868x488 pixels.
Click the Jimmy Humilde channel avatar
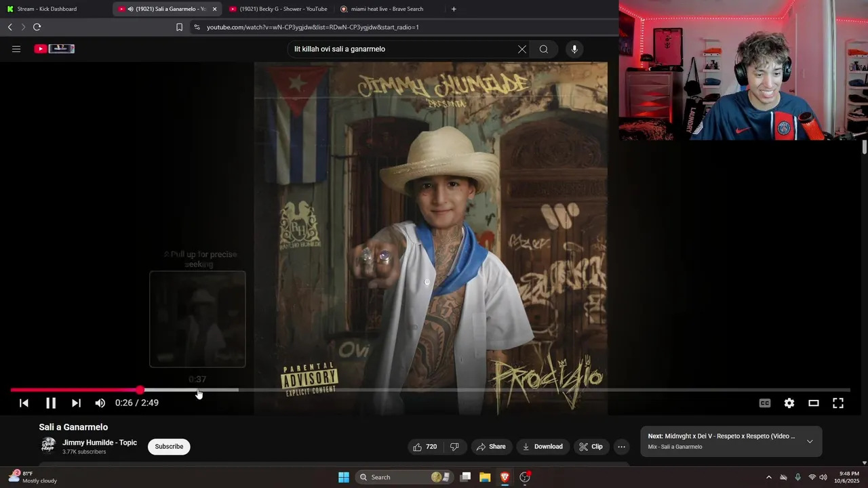(48, 445)
